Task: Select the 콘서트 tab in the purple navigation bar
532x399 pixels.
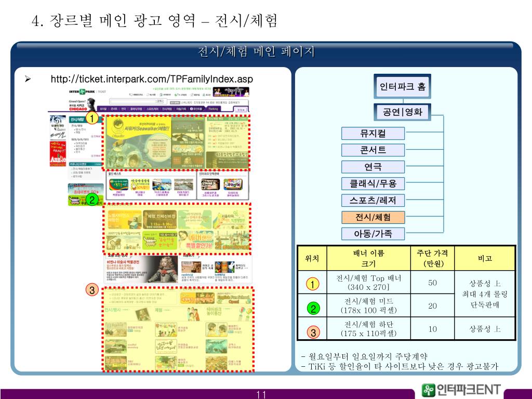Action: [114, 109]
